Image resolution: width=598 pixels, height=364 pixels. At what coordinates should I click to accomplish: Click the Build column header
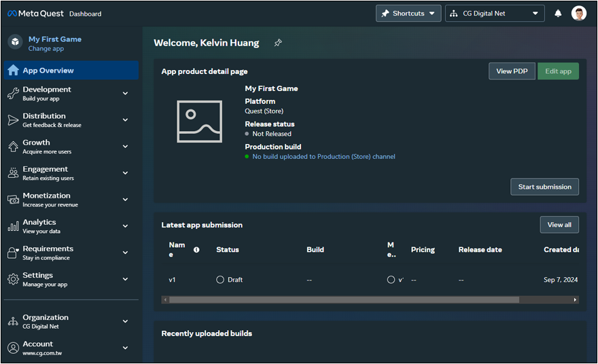[x=315, y=250]
